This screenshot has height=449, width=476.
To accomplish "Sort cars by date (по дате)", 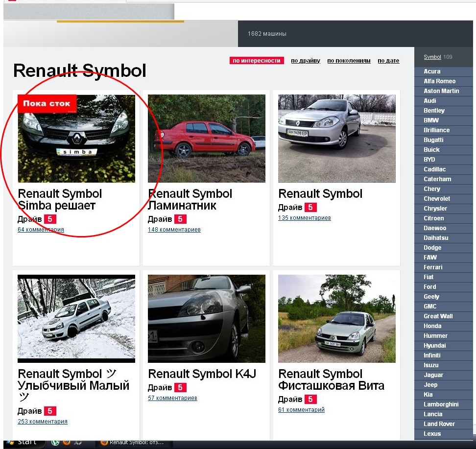I will coord(388,60).
